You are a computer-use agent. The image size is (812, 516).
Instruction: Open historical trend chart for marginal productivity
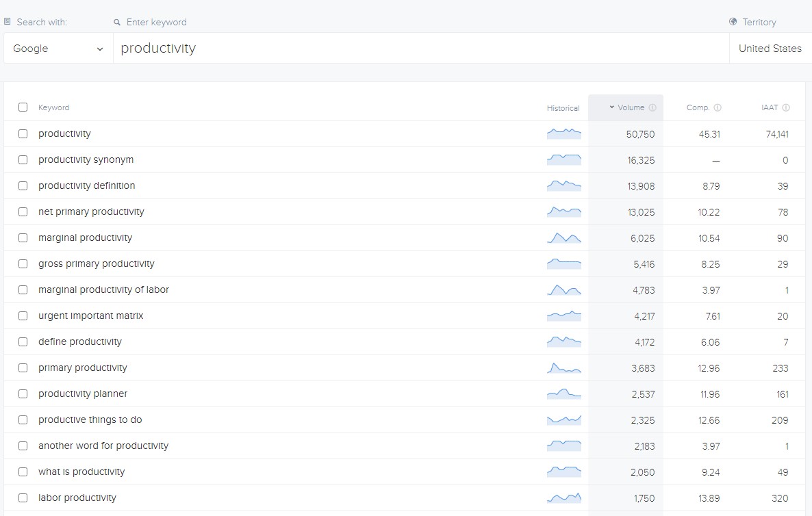[x=564, y=237]
